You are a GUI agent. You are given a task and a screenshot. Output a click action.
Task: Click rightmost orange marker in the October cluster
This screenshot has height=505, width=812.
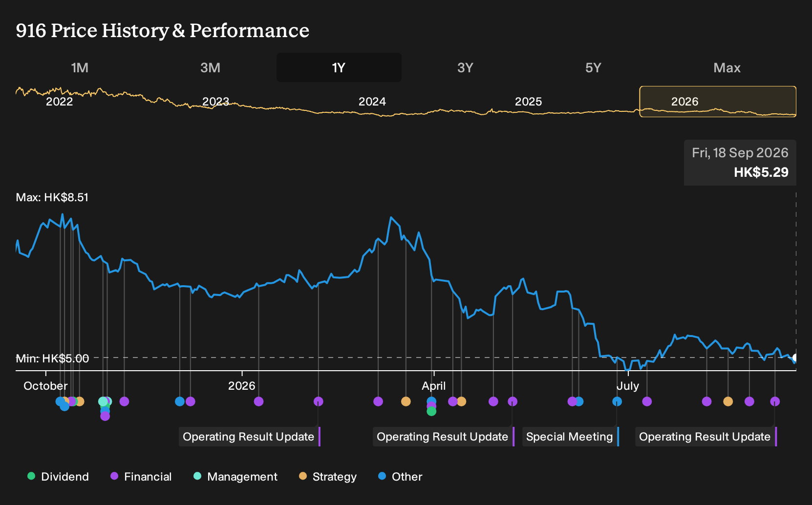(x=80, y=401)
